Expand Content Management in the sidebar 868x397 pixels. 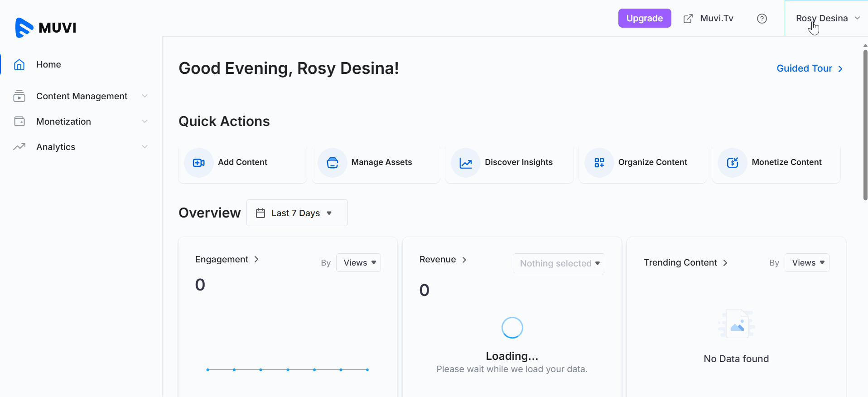coord(82,96)
